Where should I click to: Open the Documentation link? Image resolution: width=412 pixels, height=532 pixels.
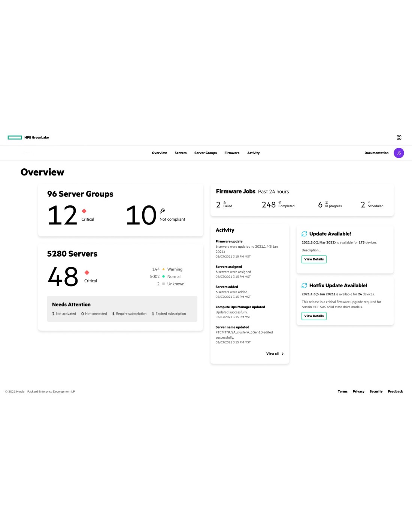pos(376,153)
